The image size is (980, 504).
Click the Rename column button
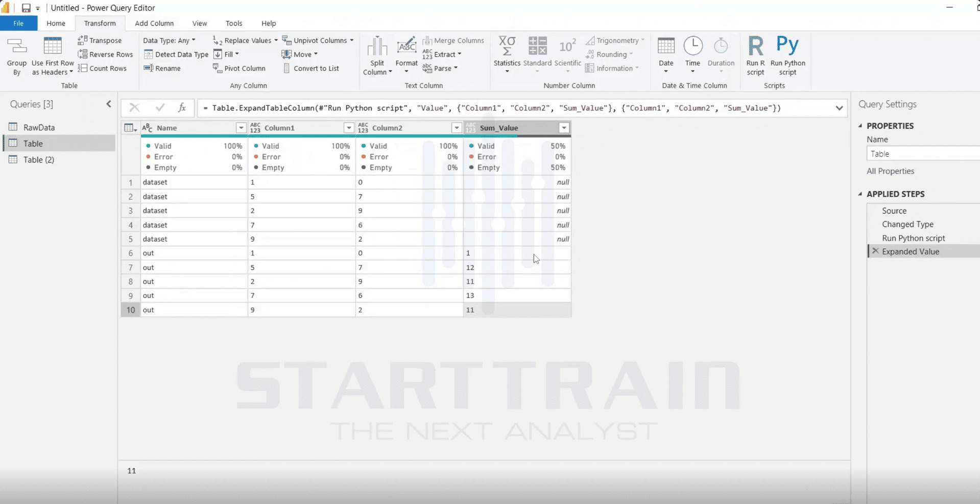162,68
